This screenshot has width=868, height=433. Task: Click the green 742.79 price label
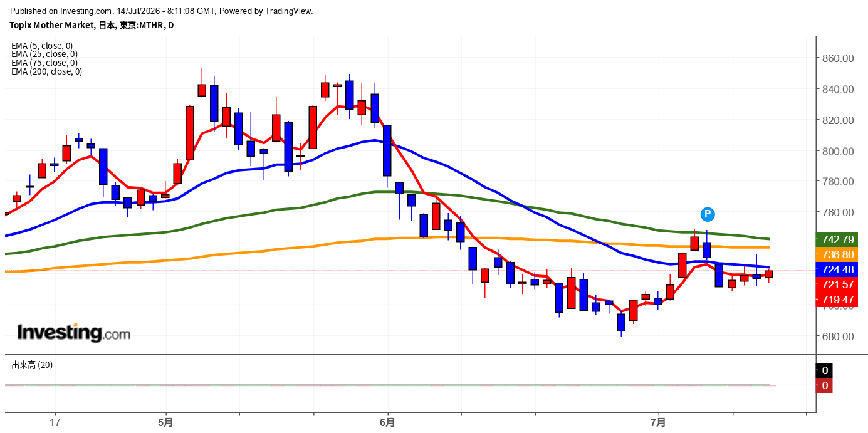838,239
